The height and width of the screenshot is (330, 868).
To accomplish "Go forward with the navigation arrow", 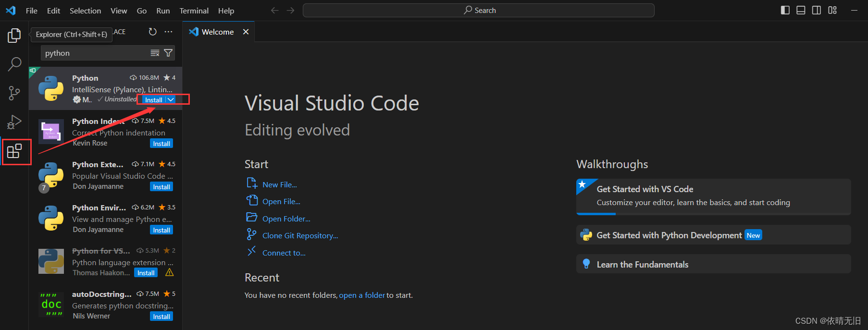I will [x=290, y=10].
